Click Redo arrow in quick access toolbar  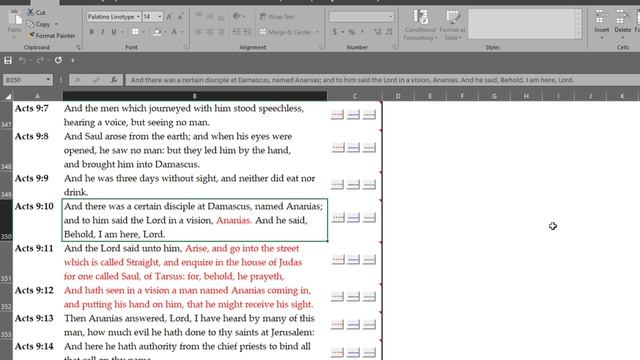pyautogui.click(x=40, y=60)
